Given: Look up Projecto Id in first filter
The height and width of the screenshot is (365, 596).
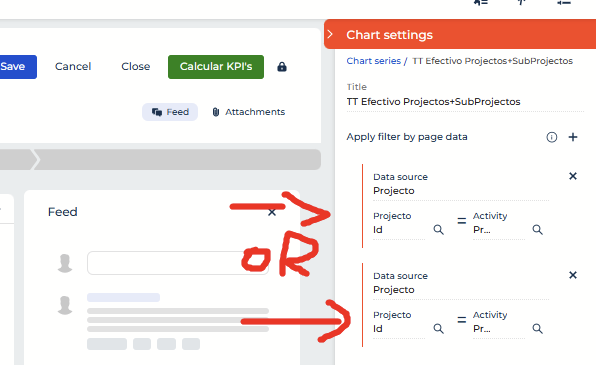Looking at the screenshot, I should click(438, 230).
